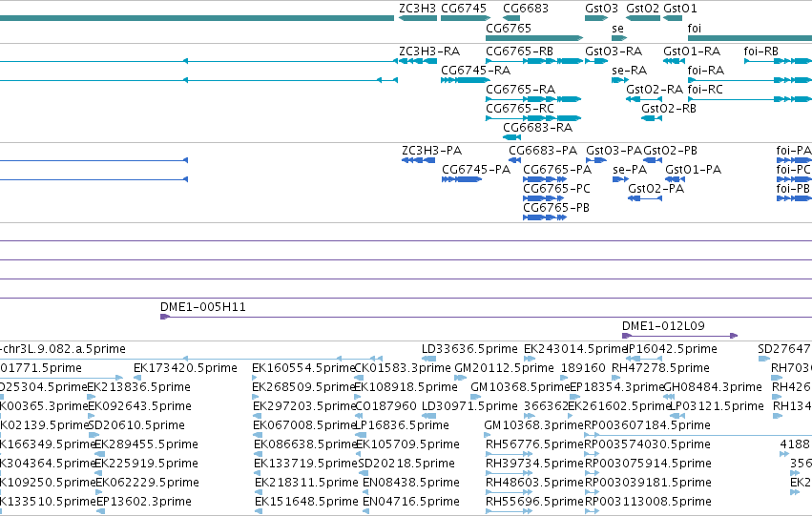Open EST LD30971.5prime
812x516 pixels.
coord(469,406)
